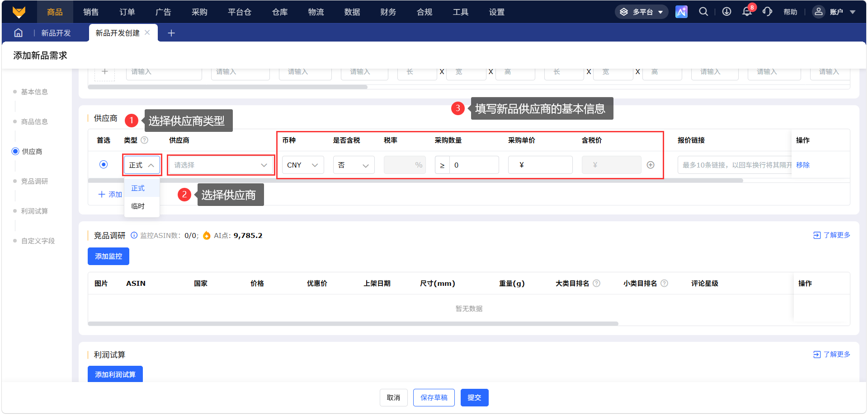Open customer support headset icon
The width and height of the screenshot is (868, 415).
767,12
